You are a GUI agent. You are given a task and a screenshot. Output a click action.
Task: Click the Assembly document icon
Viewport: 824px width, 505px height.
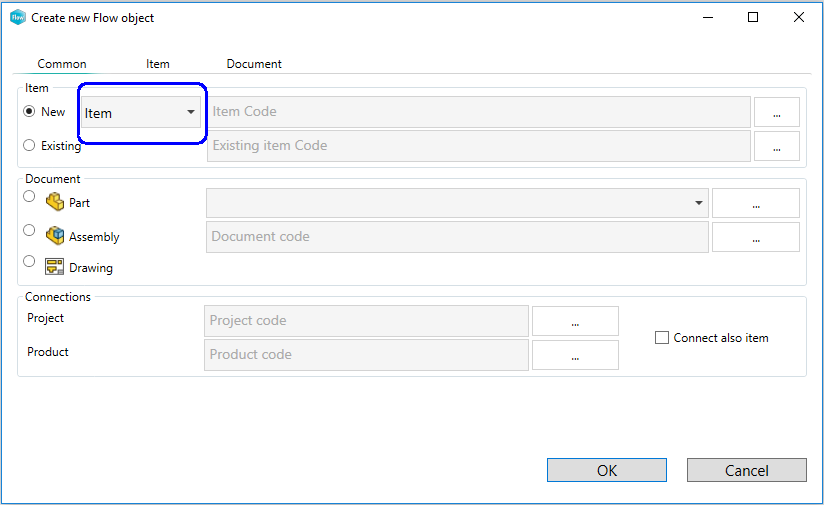(55, 236)
